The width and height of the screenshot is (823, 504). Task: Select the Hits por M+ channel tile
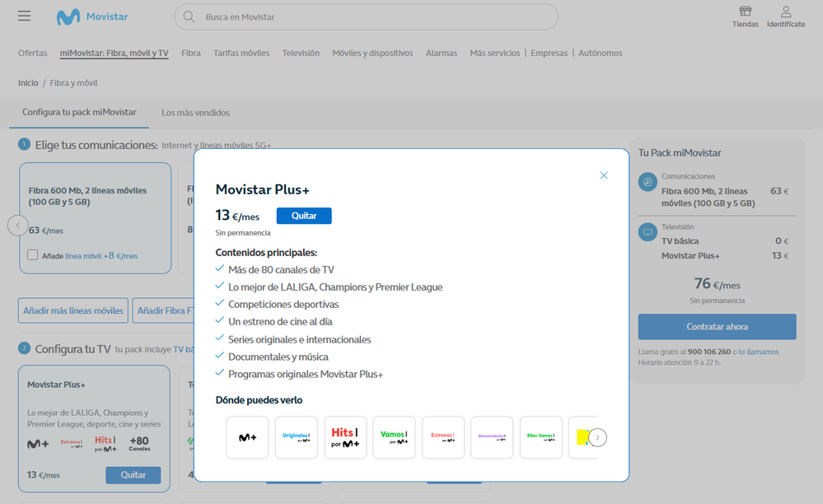pyautogui.click(x=345, y=437)
